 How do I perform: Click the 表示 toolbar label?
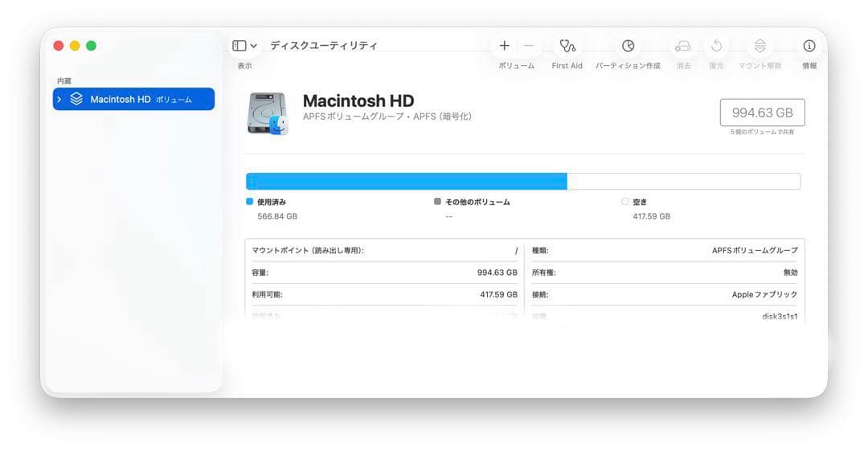[x=244, y=65]
